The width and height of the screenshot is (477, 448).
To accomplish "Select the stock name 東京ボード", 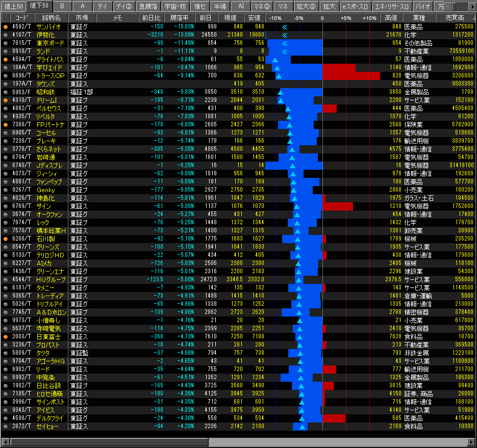I will pyautogui.click(x=50, y=43).
